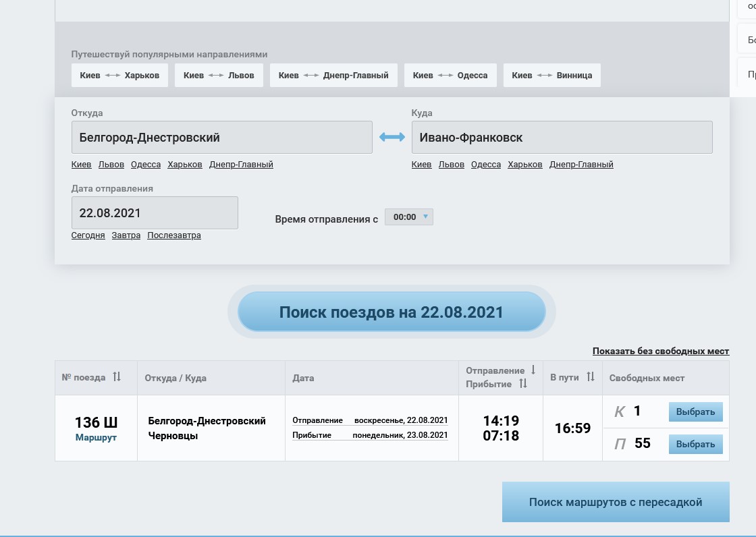This screenshot has width=756, height=537.
Task: Click the Куда destination input field
Action: tap(562, 137)
